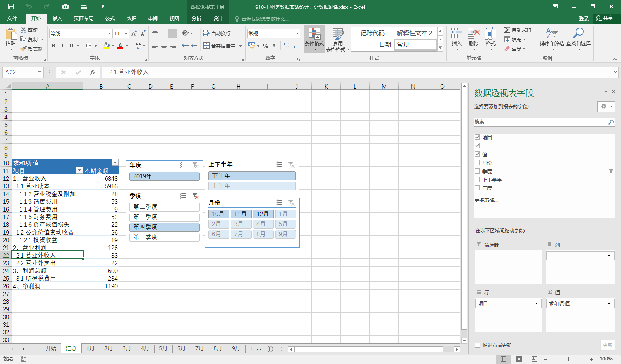Open the 分析 PivotTable tab
Screen dimensions: 621x364
point(197,19)
